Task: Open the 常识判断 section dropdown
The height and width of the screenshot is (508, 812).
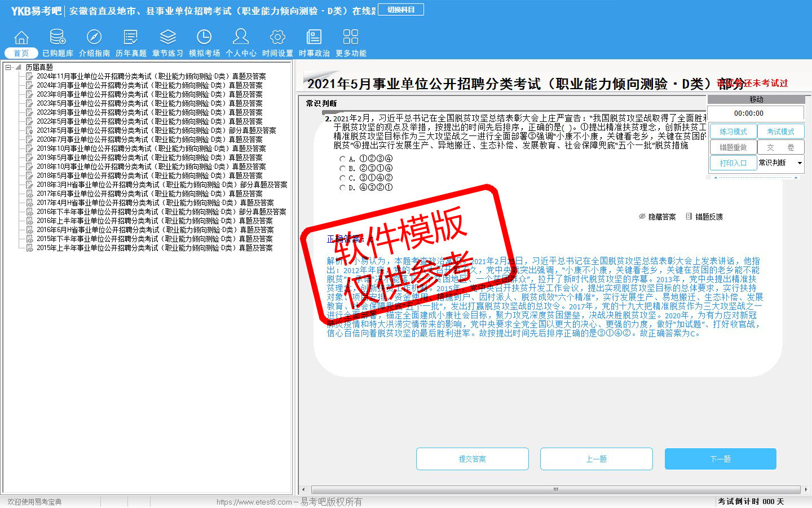Action: coord(799,163)
